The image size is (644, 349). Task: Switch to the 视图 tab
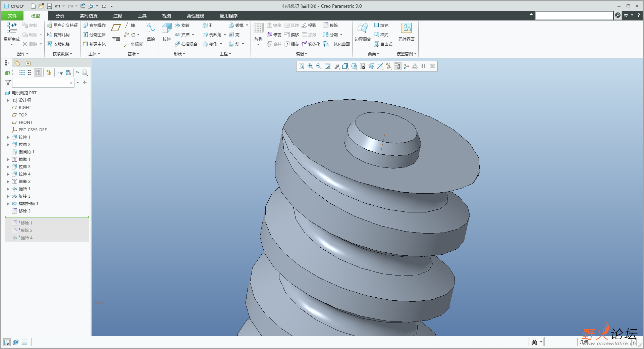(167, 16)
